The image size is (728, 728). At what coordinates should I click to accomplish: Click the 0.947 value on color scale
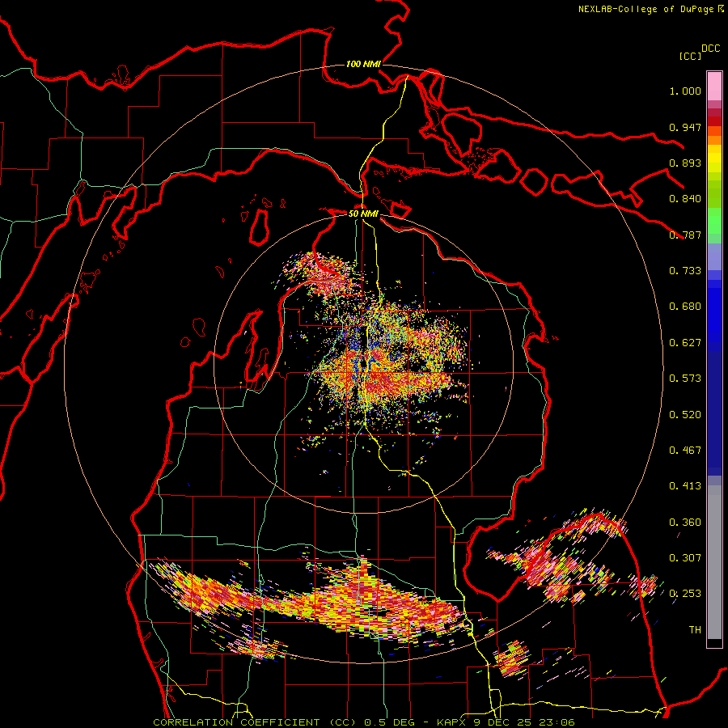tap(685, 127)
